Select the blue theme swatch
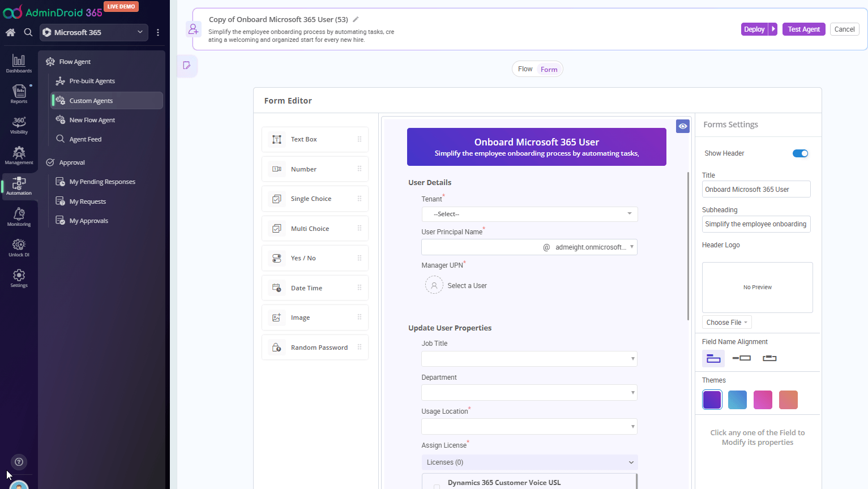 pyautogui.click(x=737, y=400)
